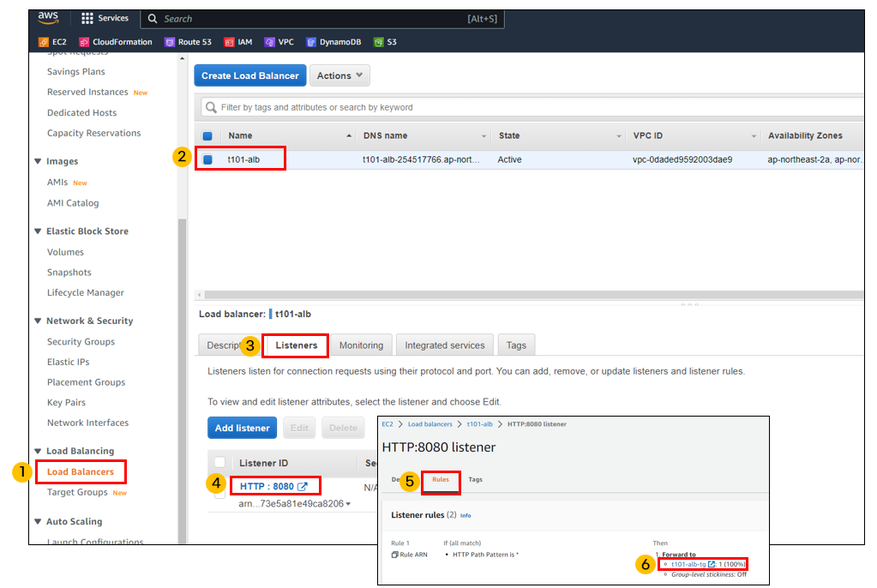Image resolution: width=877 pixels, height=588 pixels.
Task: Open the t101-alb-tg target group link
Action: (688, 564)
